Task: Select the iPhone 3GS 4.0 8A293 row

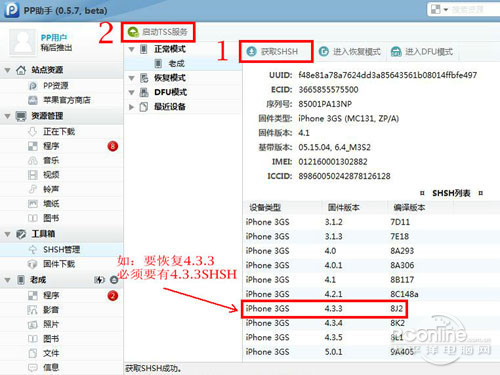Action: pos(371,251)
